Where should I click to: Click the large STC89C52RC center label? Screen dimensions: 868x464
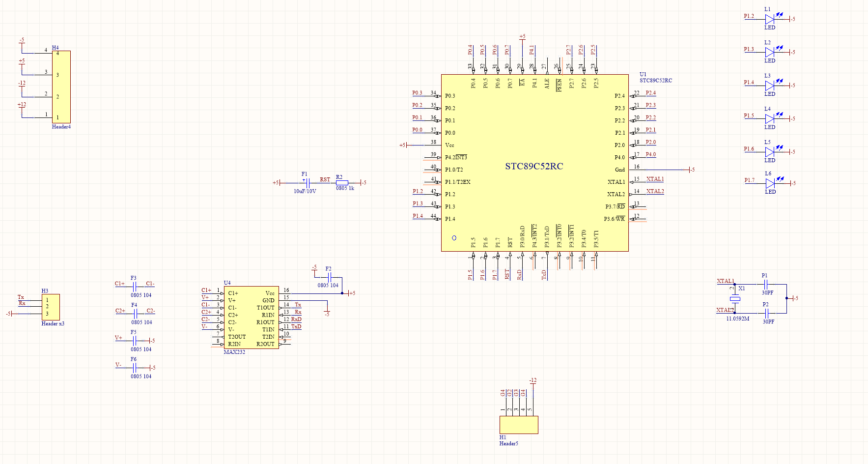[534, 166]
